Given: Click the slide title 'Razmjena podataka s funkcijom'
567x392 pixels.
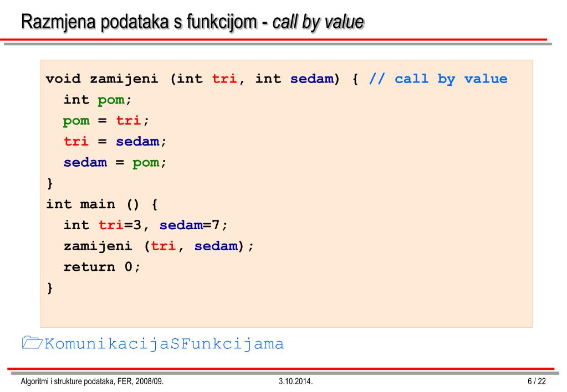Looking at the screenshot, I should point(139,22).
